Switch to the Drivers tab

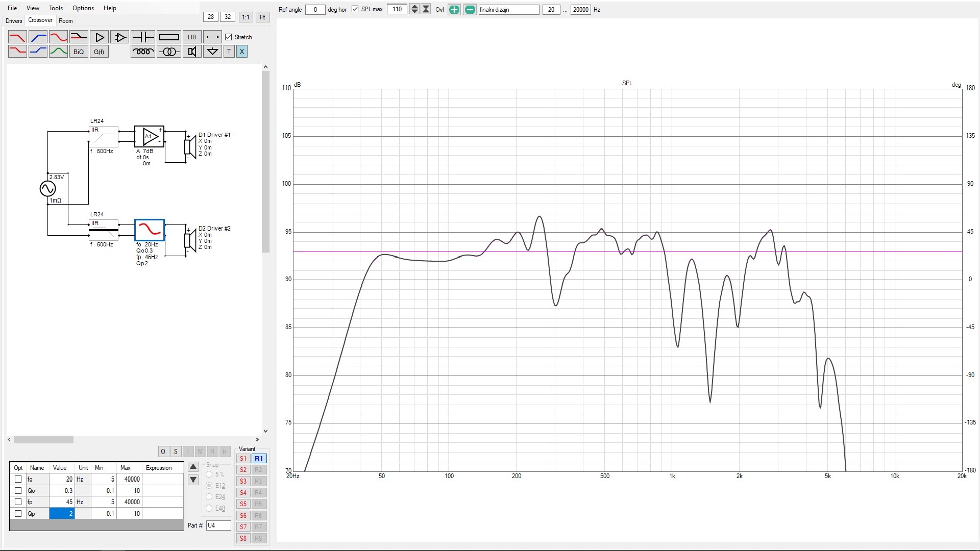tap(14, 21)
